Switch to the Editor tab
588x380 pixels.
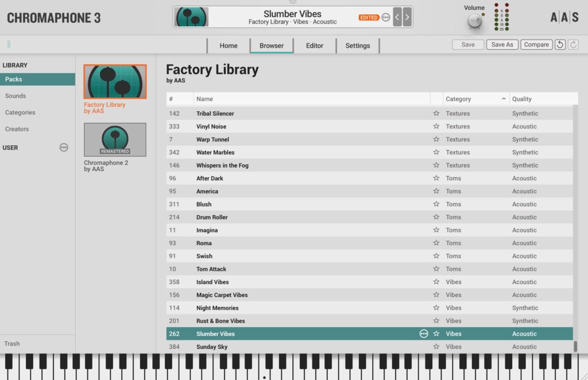coord(314,46)
